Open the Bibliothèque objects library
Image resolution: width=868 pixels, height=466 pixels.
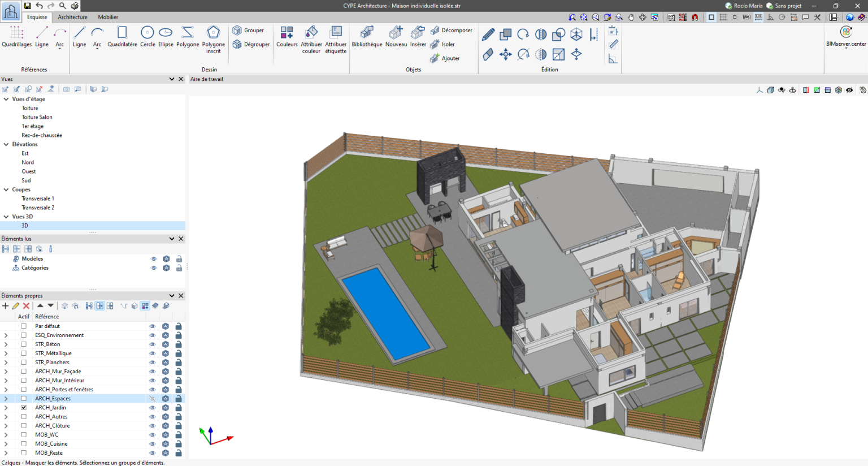click(367, 36)
